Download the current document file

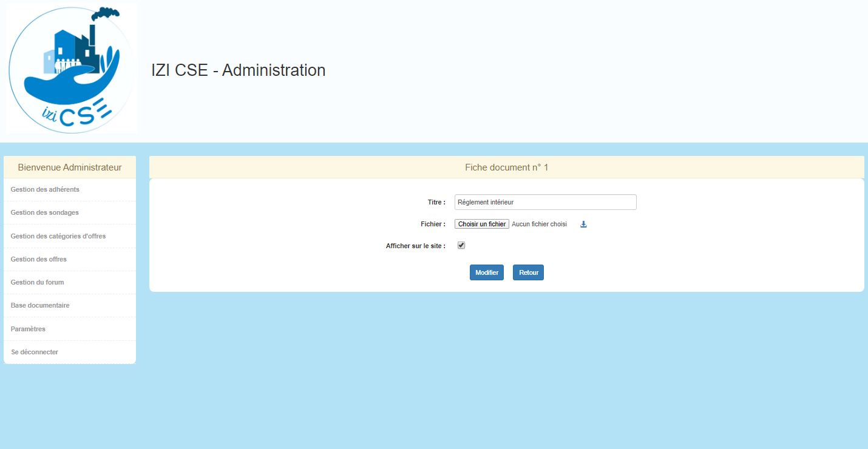pyautogui.click(x=583, y=224)
